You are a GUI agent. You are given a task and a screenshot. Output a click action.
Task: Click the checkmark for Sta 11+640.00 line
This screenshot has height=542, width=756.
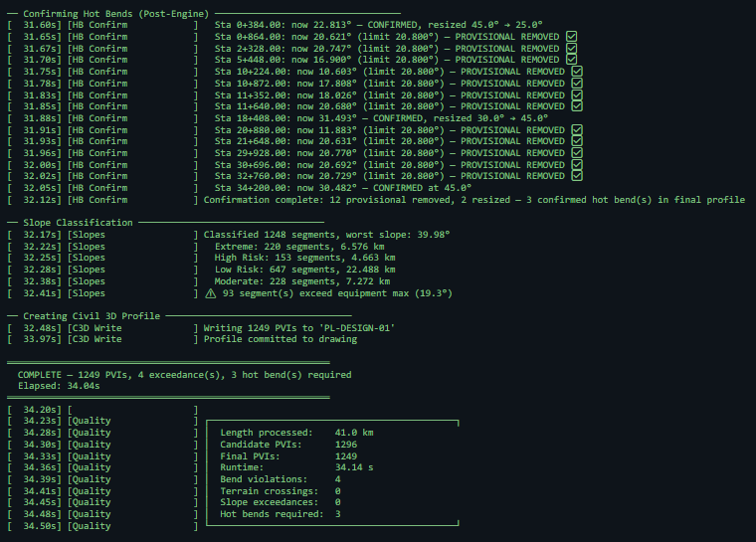pyautogui.click(x=577, y=106)
